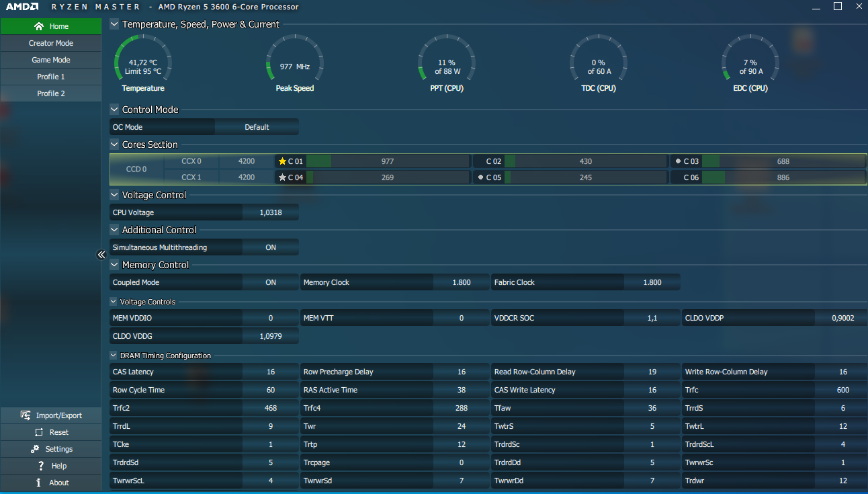Screen dimensions: 868x494
Task: Collapse the DRAM Timing Configuration subsection
Action: pos(114,356)
